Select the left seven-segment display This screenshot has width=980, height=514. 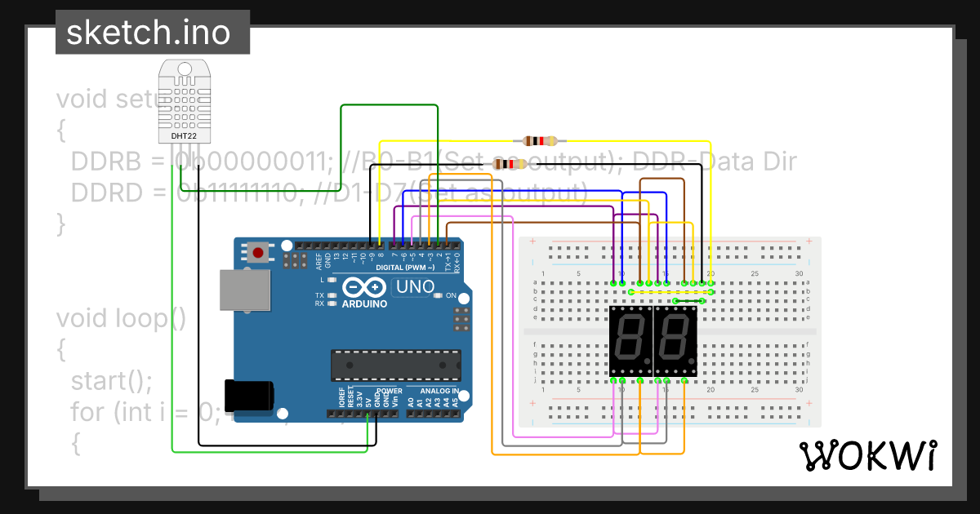[x=630, y=340]
